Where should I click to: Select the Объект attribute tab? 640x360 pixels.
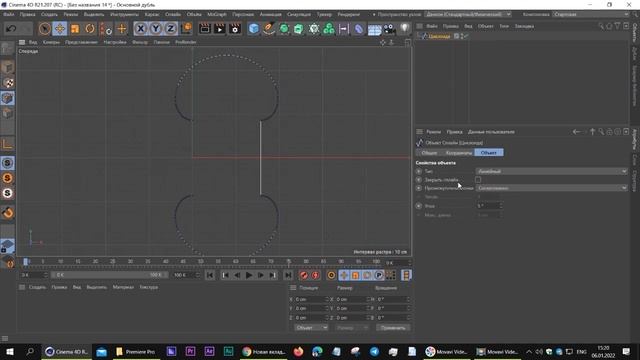(x=489, y=153)
